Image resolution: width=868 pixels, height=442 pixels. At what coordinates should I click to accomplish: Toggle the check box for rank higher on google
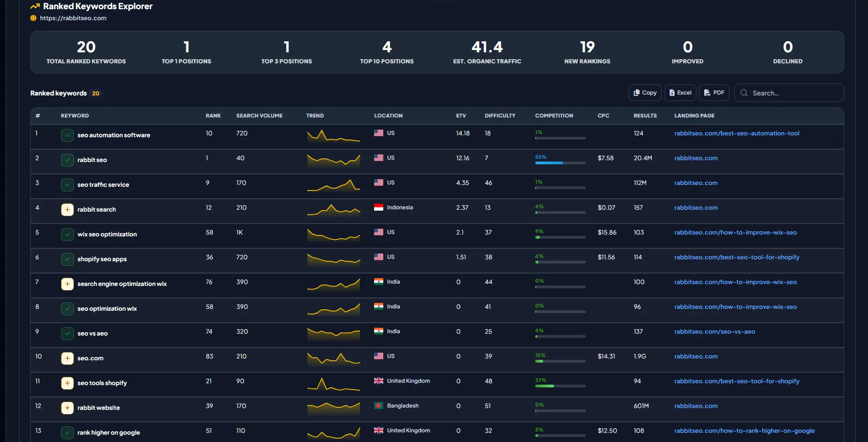click(x=67, y=433)
